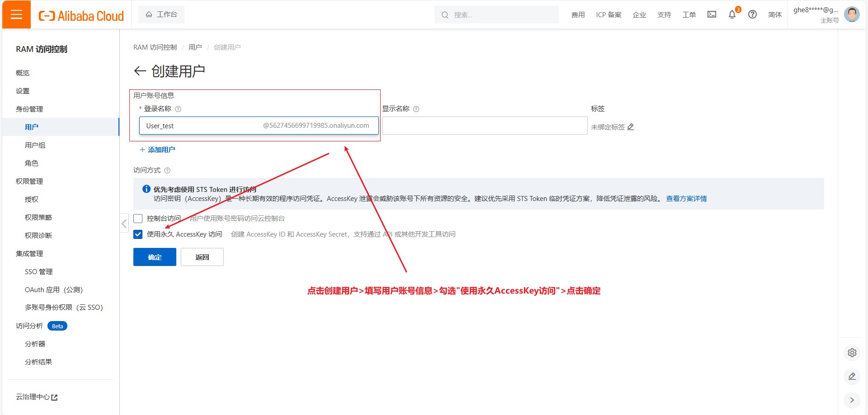Screen dimensions: 868x415
Task: Click the help question mark icon
Action: (752, 14)
